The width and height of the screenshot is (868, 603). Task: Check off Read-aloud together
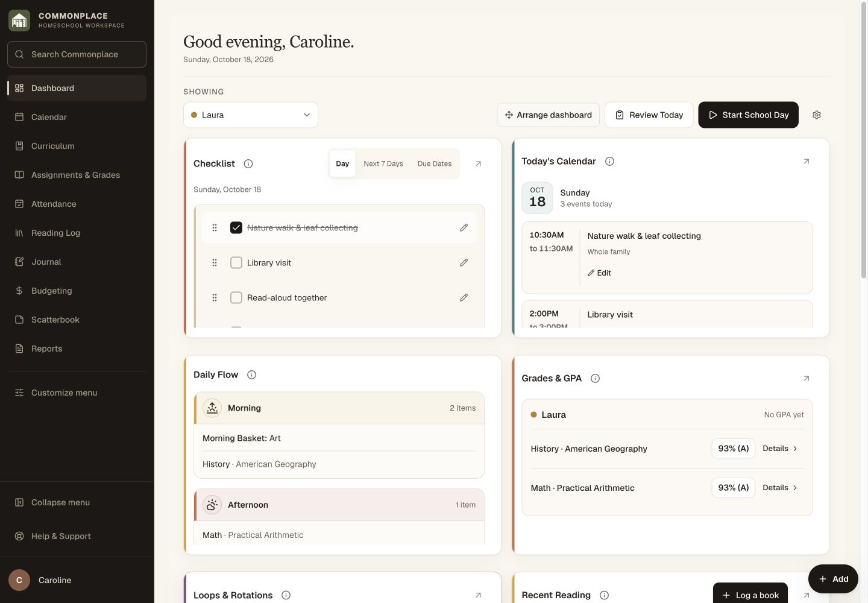236,297
